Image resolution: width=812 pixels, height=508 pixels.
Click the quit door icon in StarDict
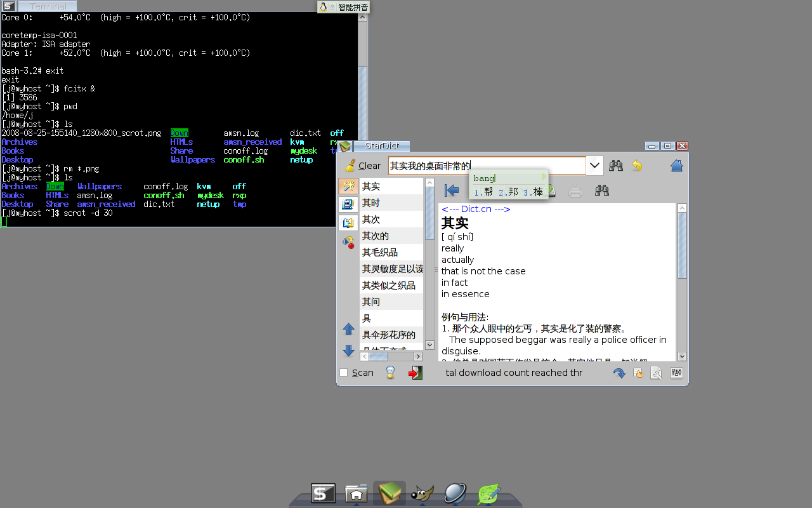415,373
